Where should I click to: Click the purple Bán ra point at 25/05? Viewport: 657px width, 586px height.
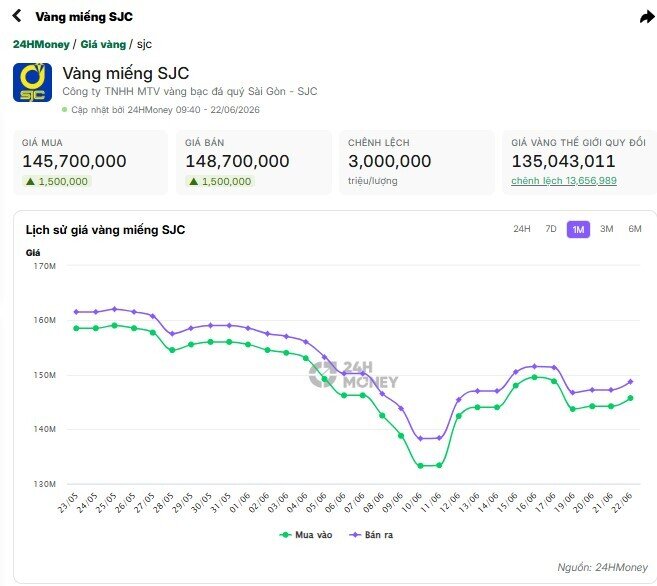115,309
